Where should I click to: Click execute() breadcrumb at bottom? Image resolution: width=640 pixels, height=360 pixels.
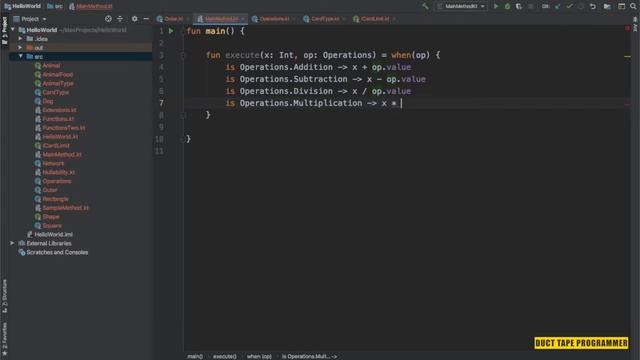tap(224, 356)
